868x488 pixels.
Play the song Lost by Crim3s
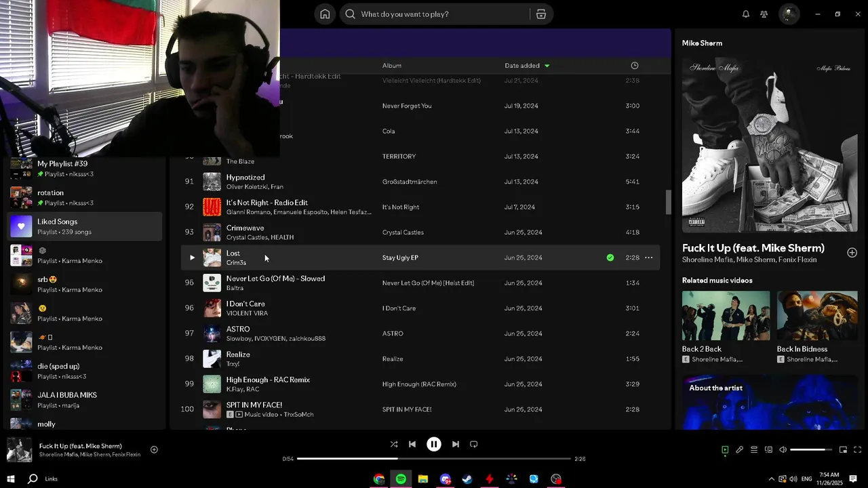(192, 258)
